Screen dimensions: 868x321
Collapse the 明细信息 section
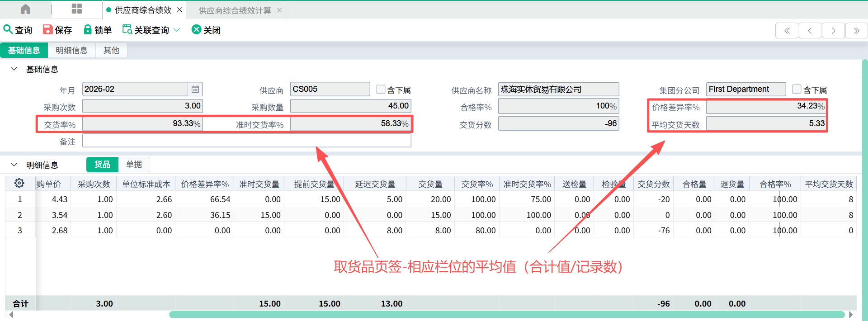[x=14, y=165]
